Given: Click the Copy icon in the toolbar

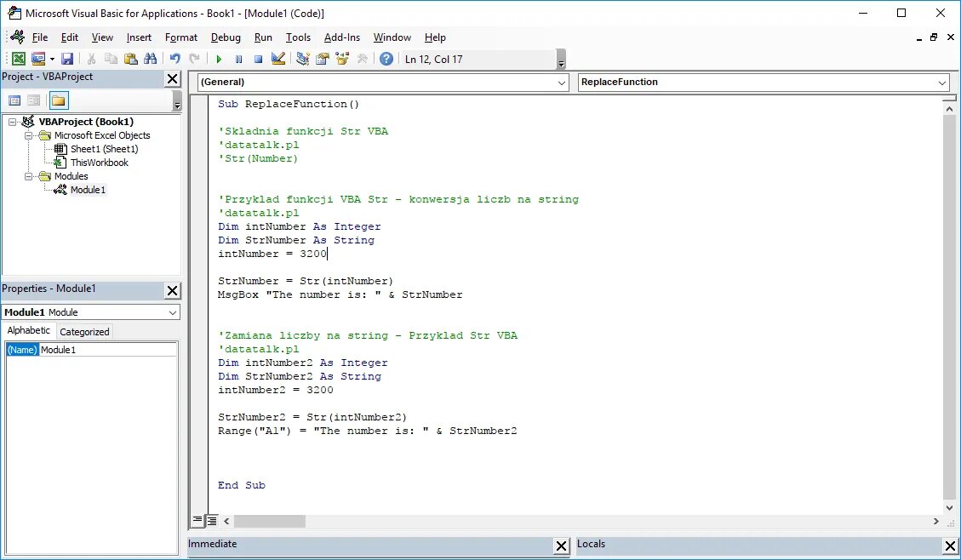Looking at the screenshot, I should coord(111,59).
